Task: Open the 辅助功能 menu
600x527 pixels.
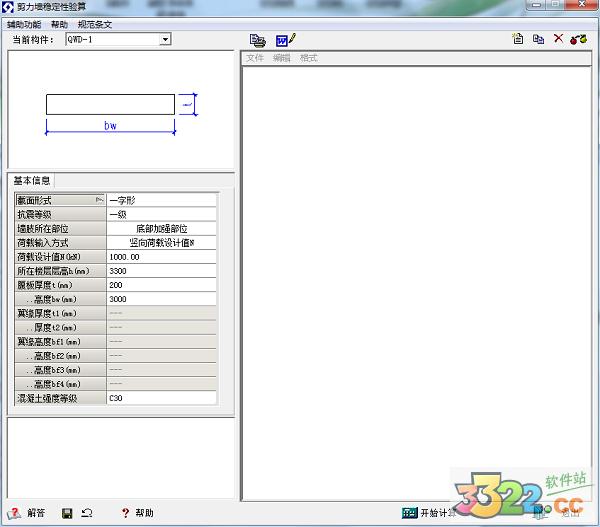Action: [24, 24]
